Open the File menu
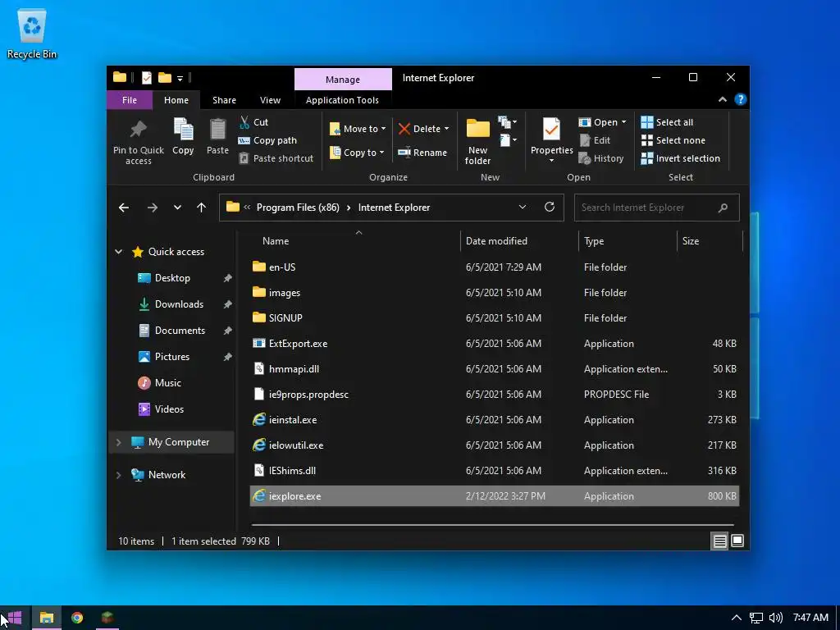The width and height of the screenshot is (840, 630). [x=129, y=100]
